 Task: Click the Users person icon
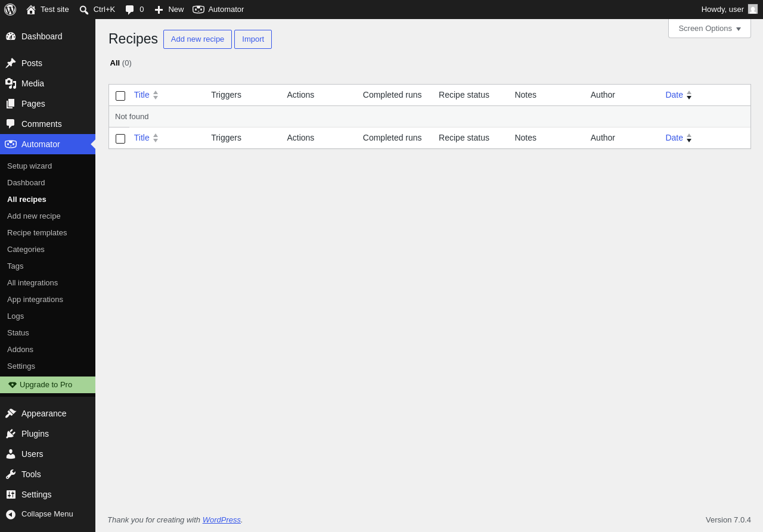11,454
